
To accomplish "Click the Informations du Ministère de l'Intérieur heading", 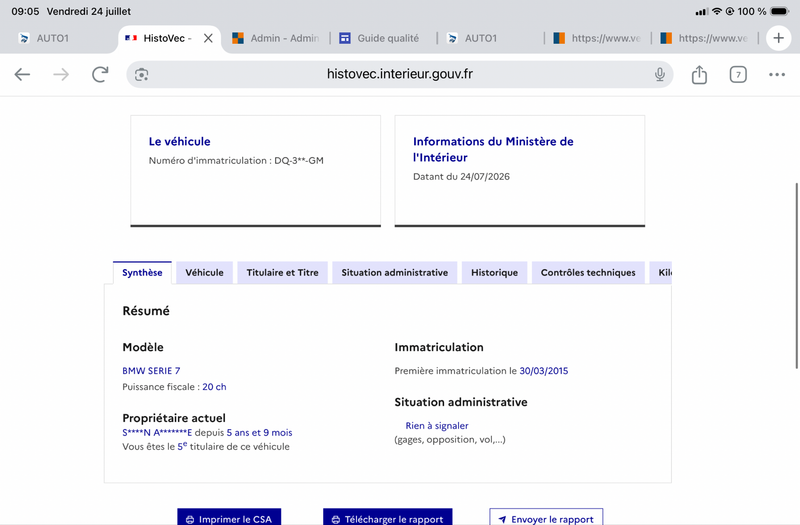I will tap(493, 149).
